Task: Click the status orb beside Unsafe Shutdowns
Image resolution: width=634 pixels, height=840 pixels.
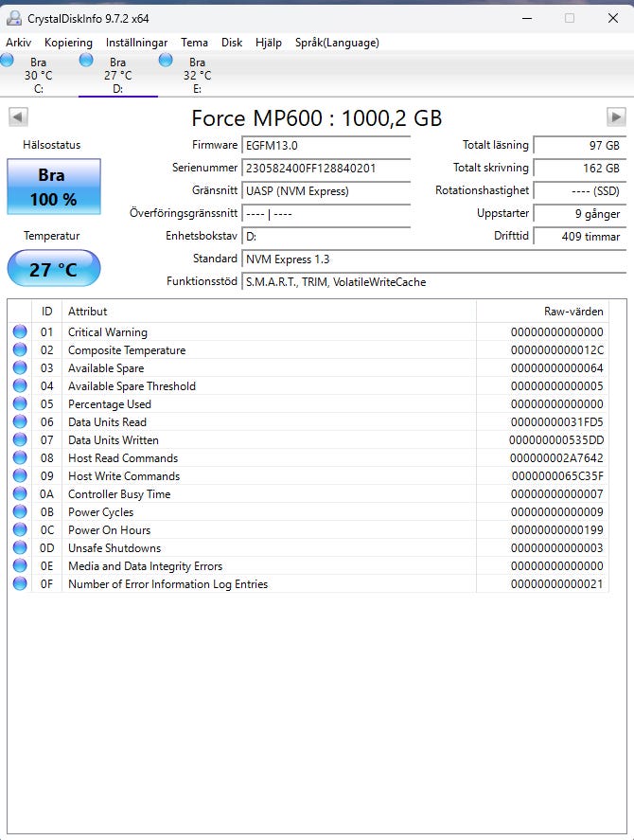Action: [x=20, y=548]
